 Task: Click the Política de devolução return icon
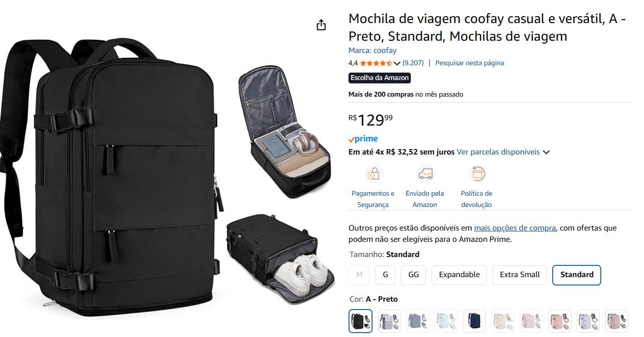click(x=477, y=174)
